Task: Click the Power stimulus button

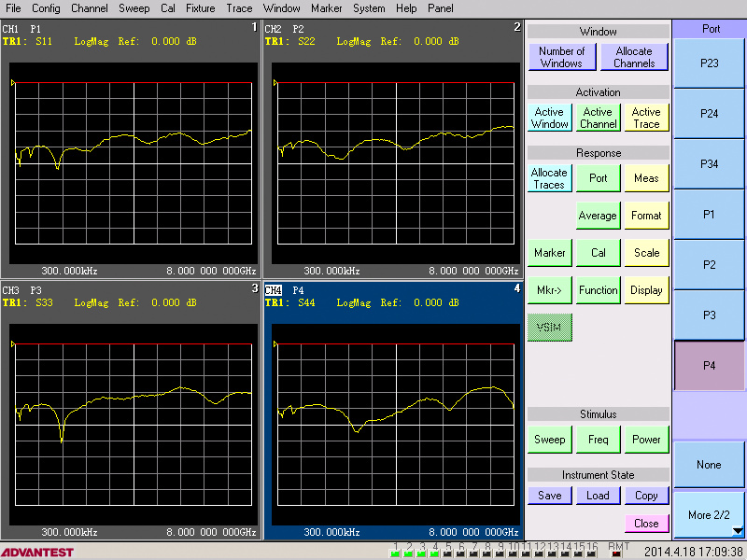Action: [x=646, y=440]
